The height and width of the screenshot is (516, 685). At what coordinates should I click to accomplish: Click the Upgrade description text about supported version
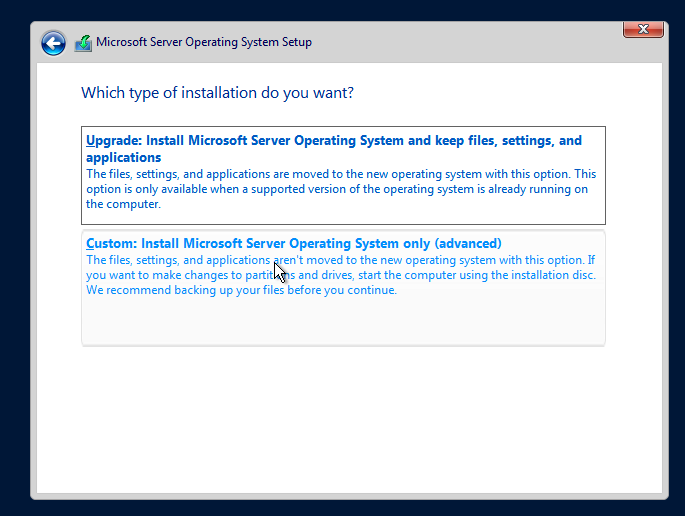(341, 189)
